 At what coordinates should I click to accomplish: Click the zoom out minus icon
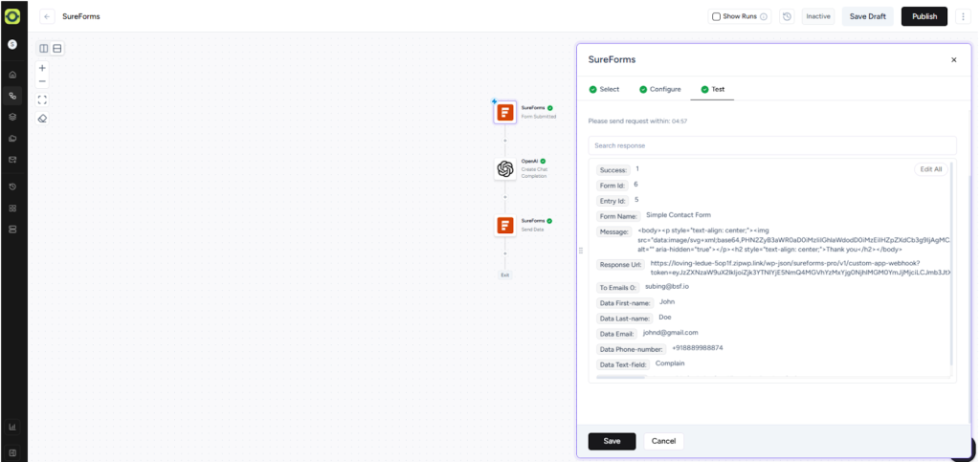click(42, 81)
